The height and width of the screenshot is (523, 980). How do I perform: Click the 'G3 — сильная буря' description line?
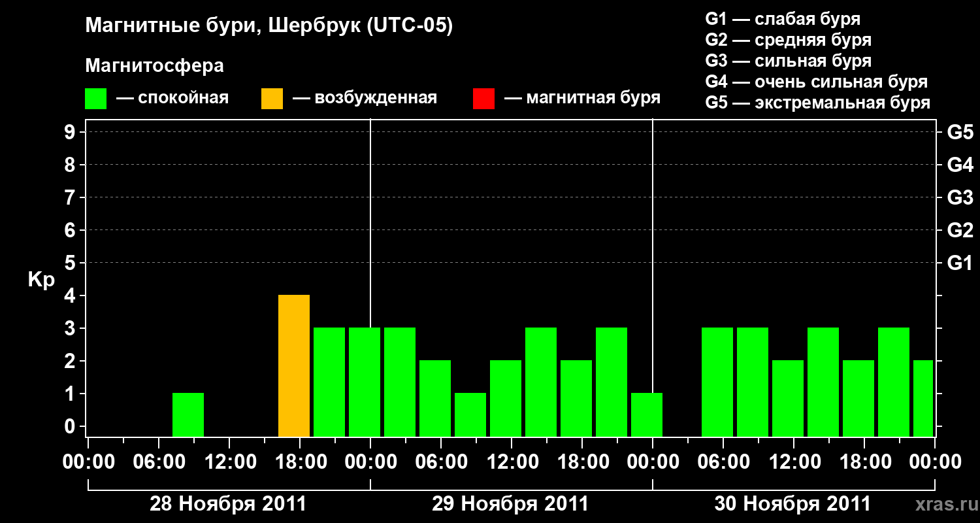pos(788,61)
